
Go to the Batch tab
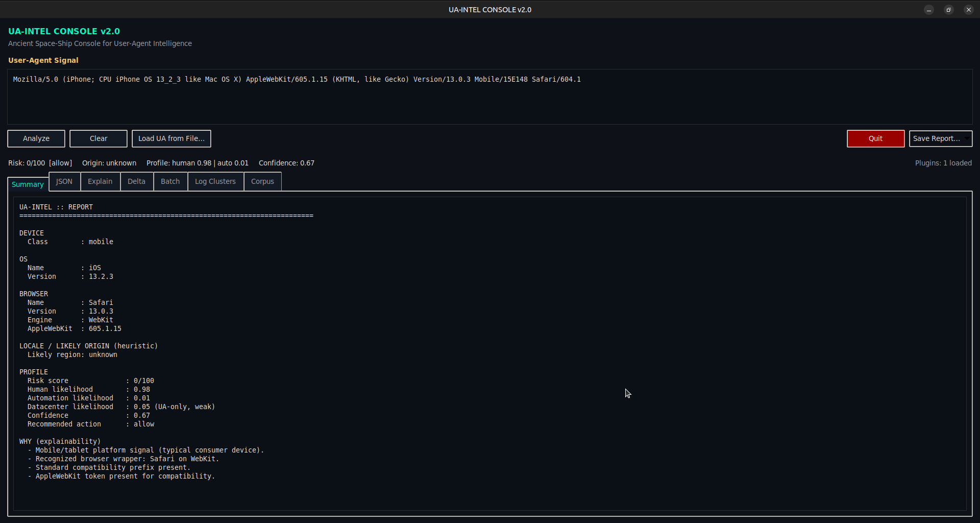tap(170, 181)
